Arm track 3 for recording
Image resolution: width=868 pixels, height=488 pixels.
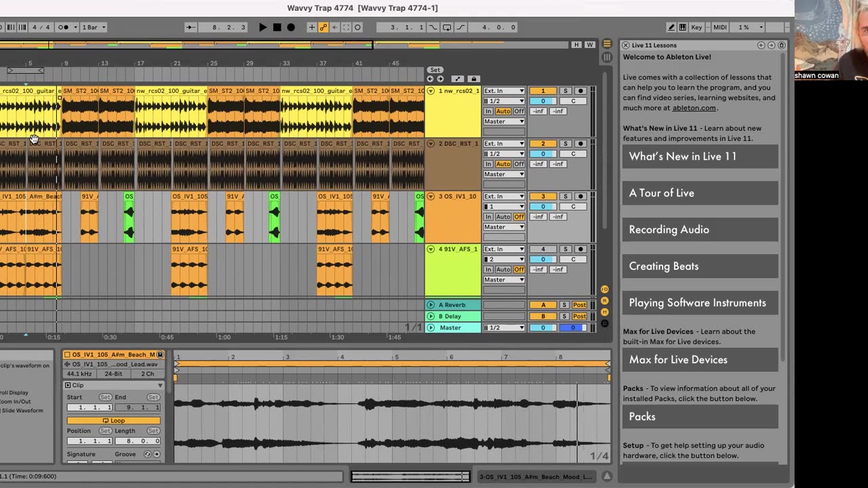580,197
